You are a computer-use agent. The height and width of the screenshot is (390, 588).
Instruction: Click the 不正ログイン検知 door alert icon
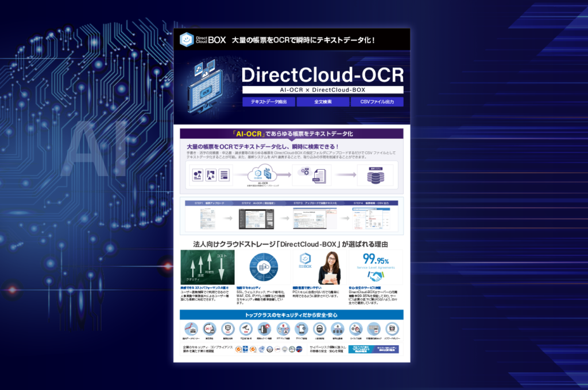[263, 327]
